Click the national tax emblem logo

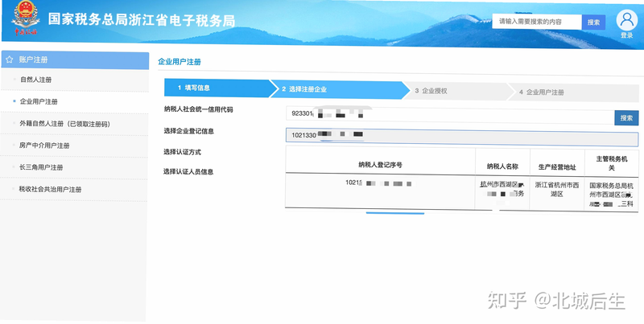pyautogui.click(x=26, y=18)
